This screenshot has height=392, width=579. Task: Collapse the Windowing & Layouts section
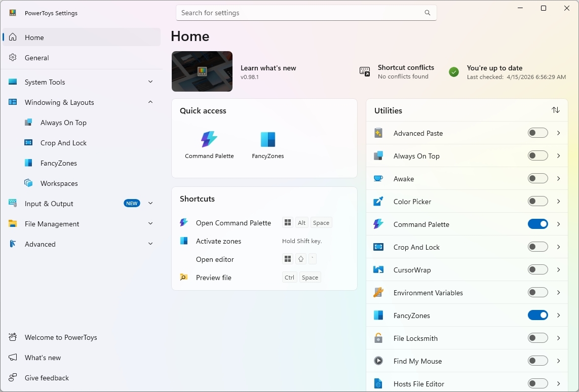(x=150, y=102)
